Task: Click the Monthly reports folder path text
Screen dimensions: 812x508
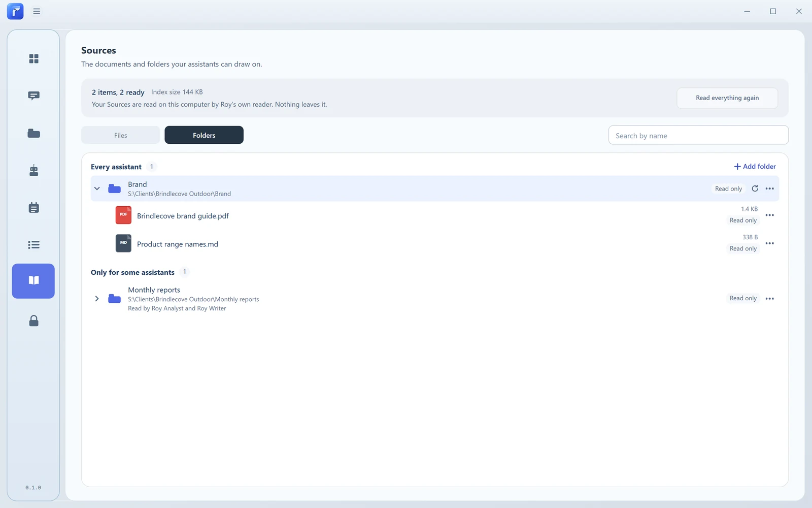Action: tap(193, 300)
